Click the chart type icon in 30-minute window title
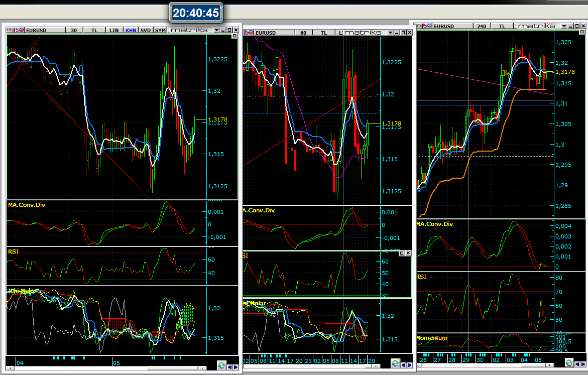Screen dimensions: 588x375 tap(19, 30)
